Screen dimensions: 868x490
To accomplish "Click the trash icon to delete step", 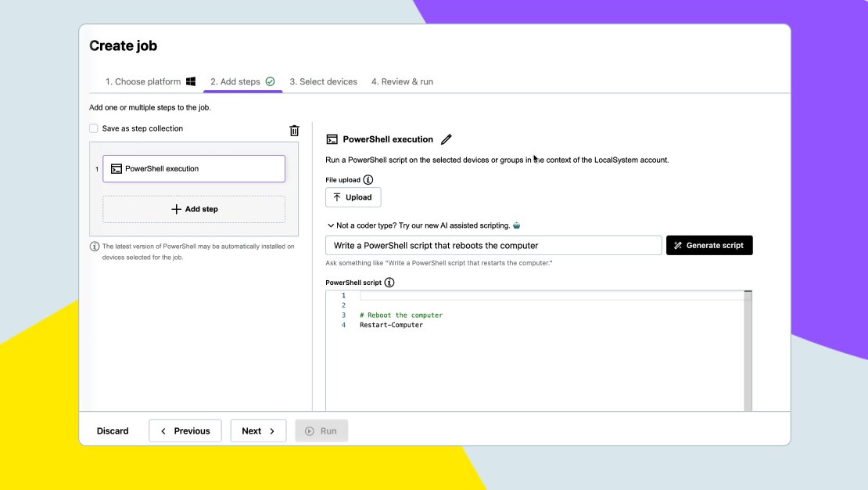I will coord(294,131).
